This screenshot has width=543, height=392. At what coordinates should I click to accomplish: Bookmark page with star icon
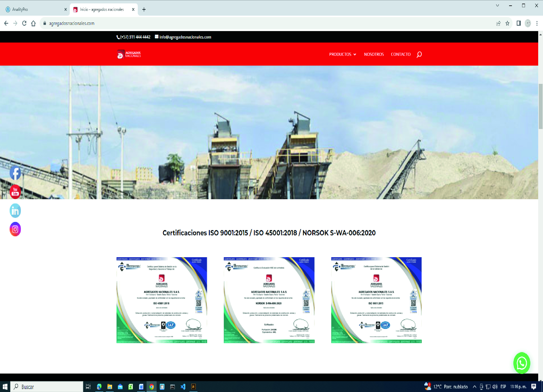[507, 23]
